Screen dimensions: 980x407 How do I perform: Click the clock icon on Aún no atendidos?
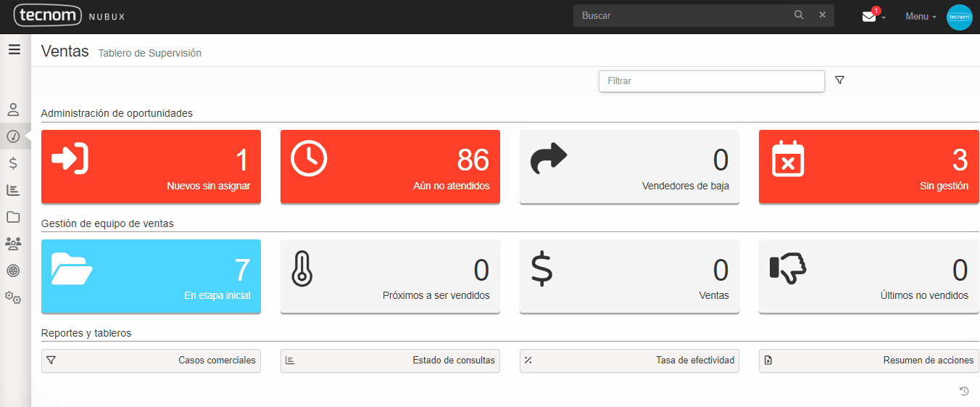click(310, 158)
